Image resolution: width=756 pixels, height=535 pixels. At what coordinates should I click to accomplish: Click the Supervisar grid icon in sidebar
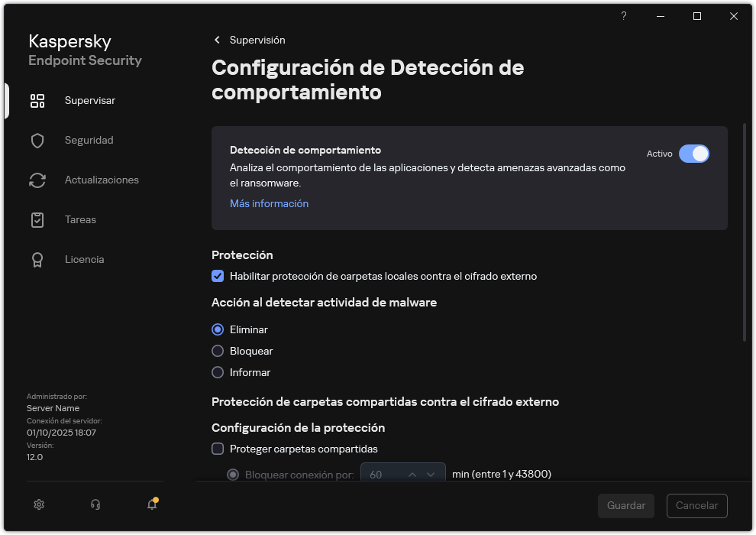click(x=37, y=100)
